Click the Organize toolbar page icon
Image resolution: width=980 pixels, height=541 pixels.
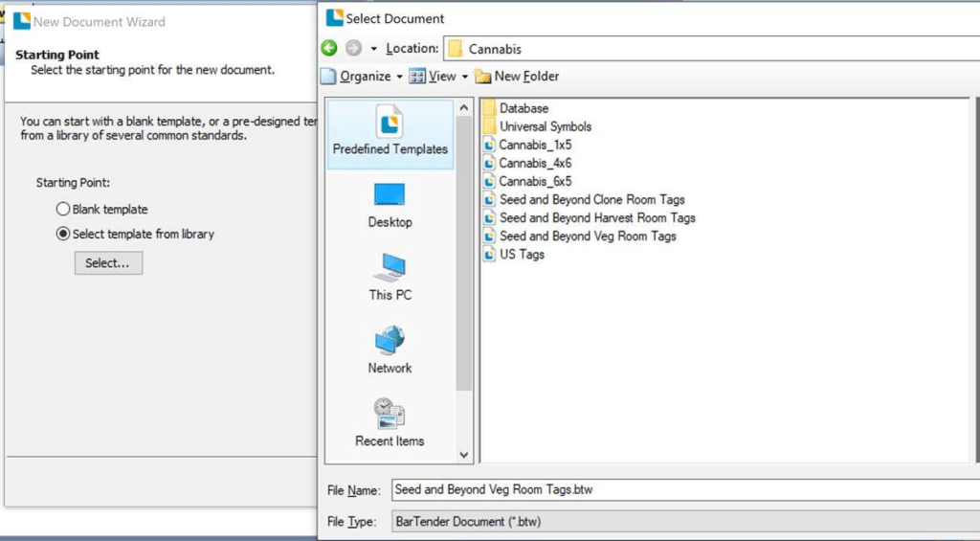[x=328, y=77]
